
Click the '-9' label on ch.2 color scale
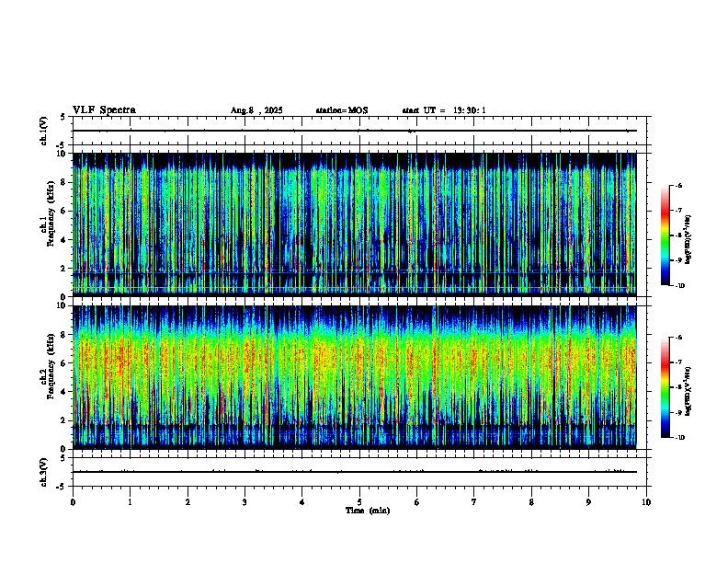pos(679,412)
